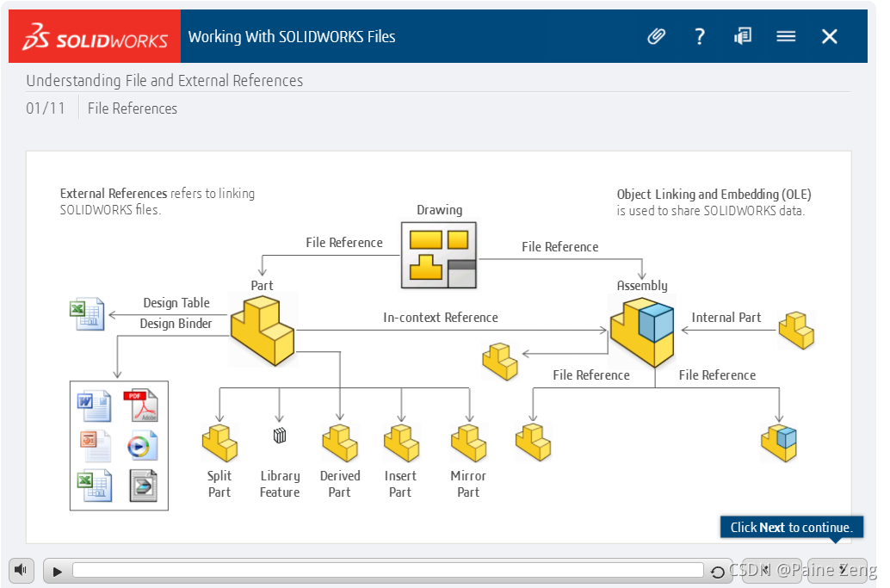Click the large yellow Part icon

click(263, 331)
